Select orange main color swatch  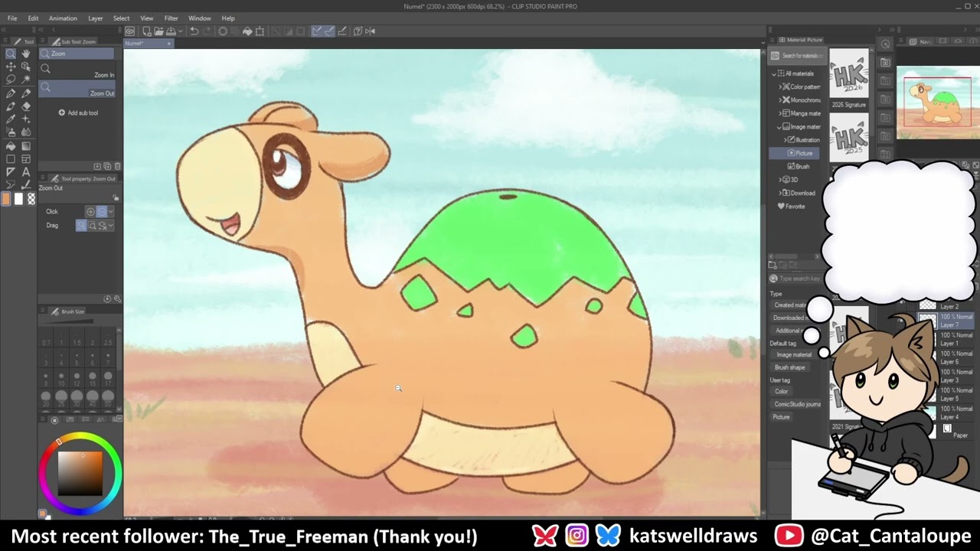[7, 199]
